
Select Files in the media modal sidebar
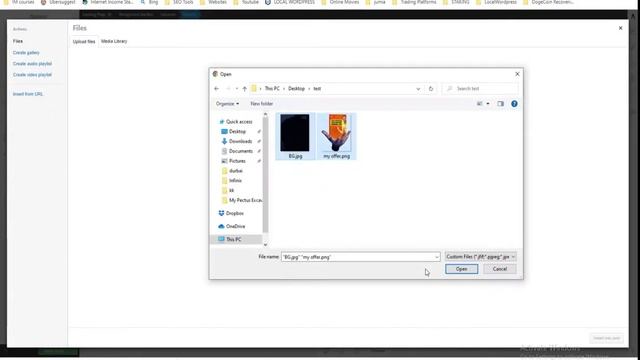pyautogui.click(x=18, y=41)
